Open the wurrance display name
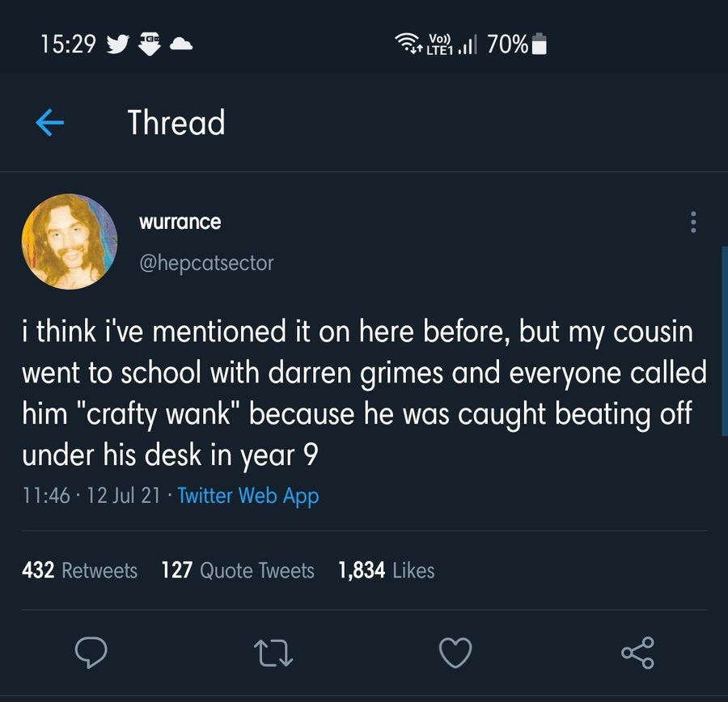The height and width of the screenshot is (702, 728). 180,221
